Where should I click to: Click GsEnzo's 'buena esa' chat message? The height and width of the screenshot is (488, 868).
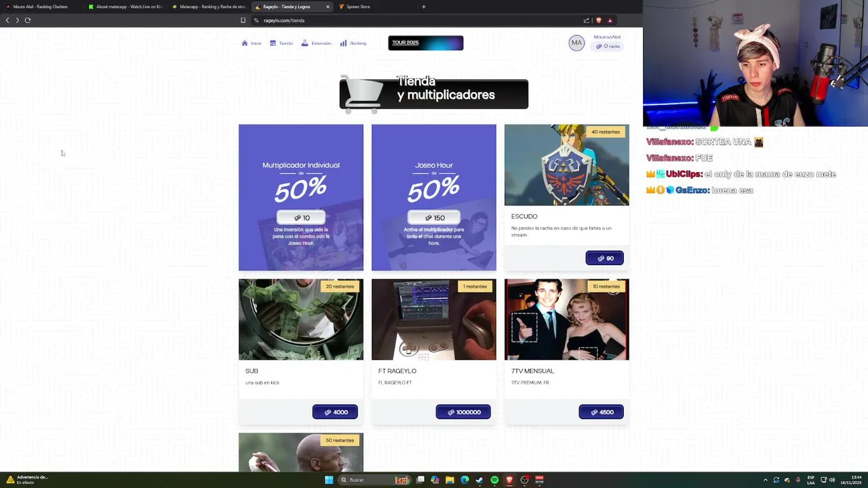click(x=700, y=190)
